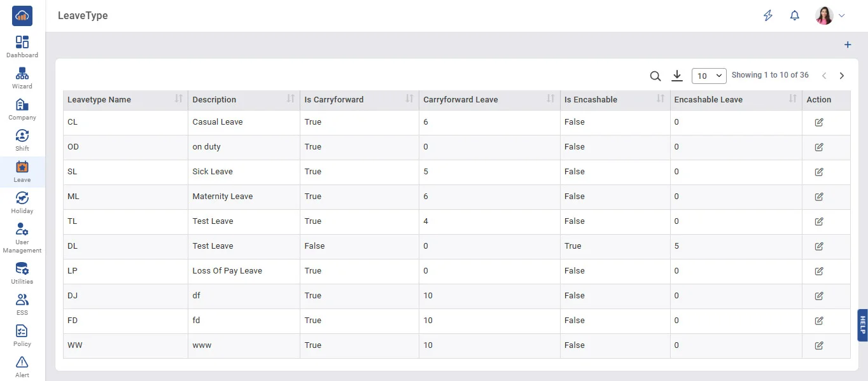Screen dimensions: 868x381
Task: Expand the user profile menu chevron
Action: pos(842,16)
